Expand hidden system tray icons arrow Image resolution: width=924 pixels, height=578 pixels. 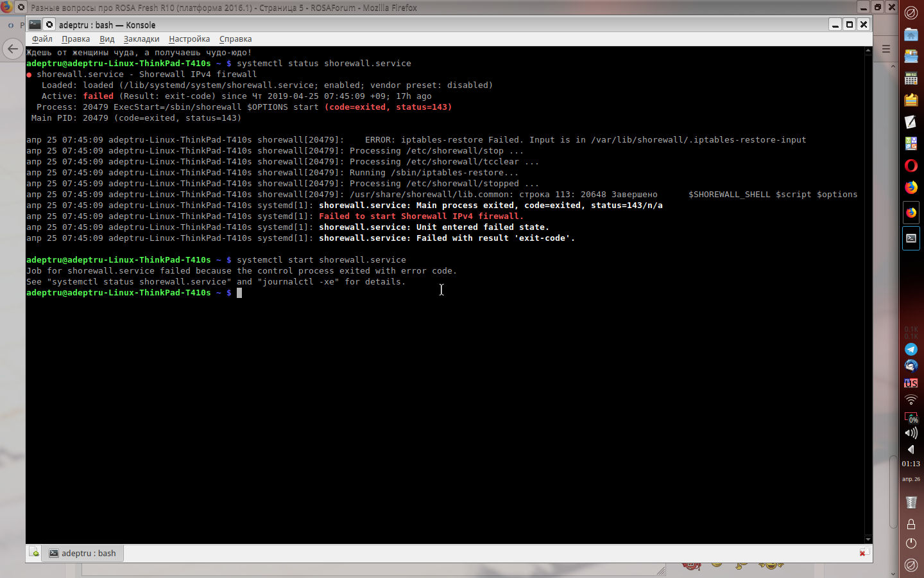(x=911, y=450)
